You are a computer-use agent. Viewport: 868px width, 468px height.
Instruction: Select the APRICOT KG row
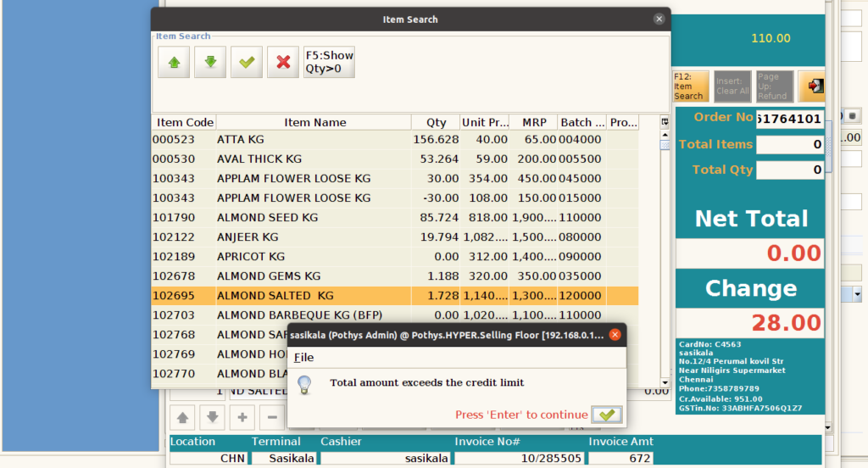[395, 256]
